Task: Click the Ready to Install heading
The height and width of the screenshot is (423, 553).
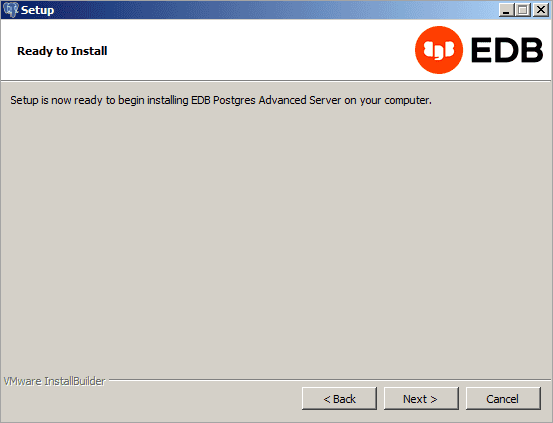Action: [x=62, y=51]
